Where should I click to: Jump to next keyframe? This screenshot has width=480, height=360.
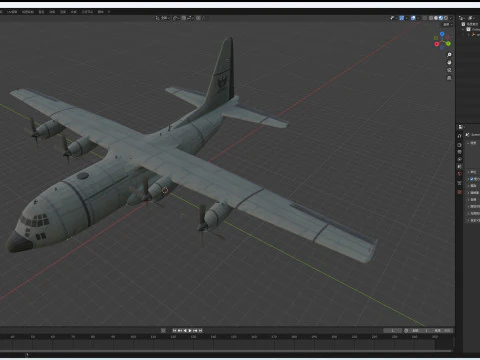(x=195, y=330)
